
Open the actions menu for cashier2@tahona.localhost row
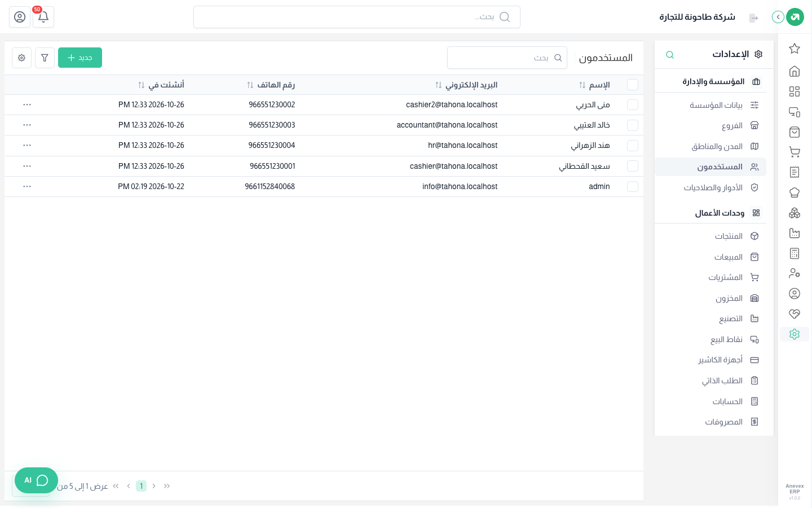click(27, 105)
